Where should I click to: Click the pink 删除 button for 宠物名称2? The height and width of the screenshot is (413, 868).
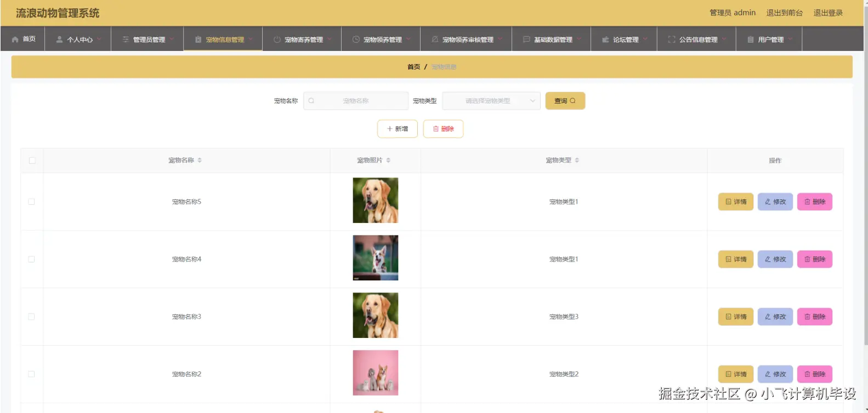coord(815,374)
